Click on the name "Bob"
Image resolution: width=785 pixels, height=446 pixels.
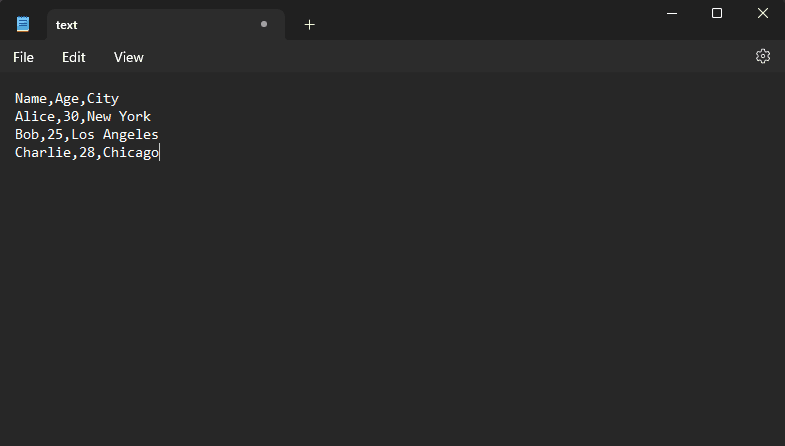[27, 135]
